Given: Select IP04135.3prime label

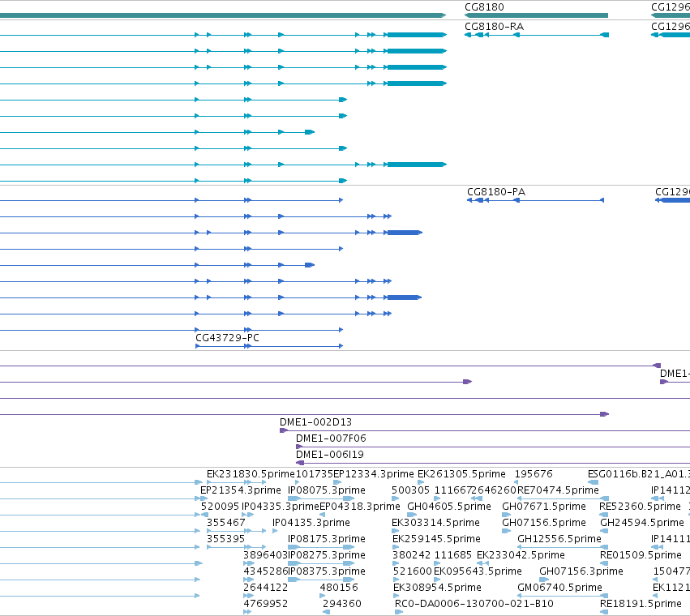Looking at the screenshot, I should [x=311, y=523].
